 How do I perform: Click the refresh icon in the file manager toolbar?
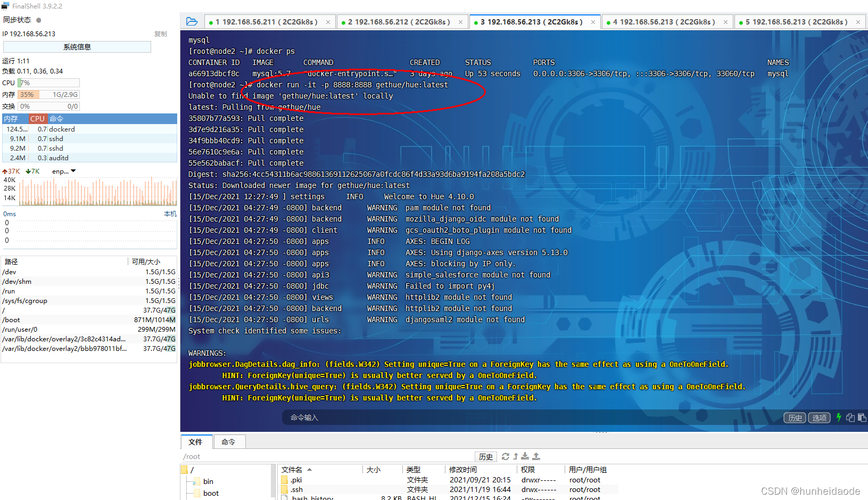pyautogui.click(x=506, y=456)
